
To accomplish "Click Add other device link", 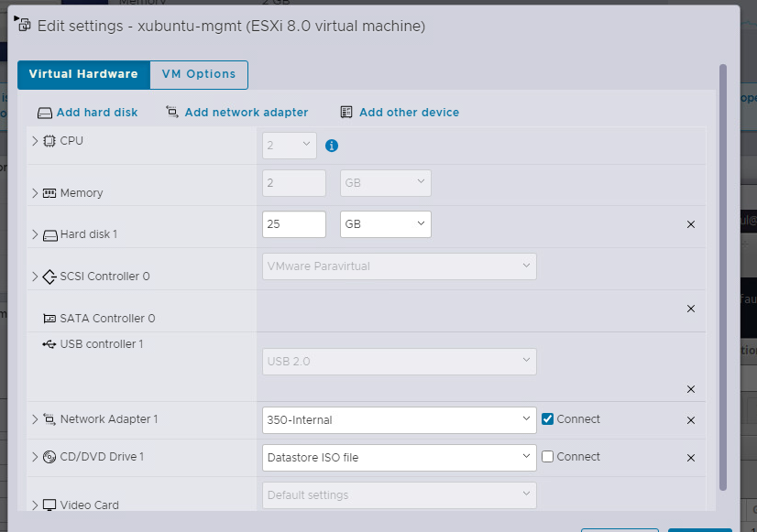I will pyautogui.click(x=409, y=113).
